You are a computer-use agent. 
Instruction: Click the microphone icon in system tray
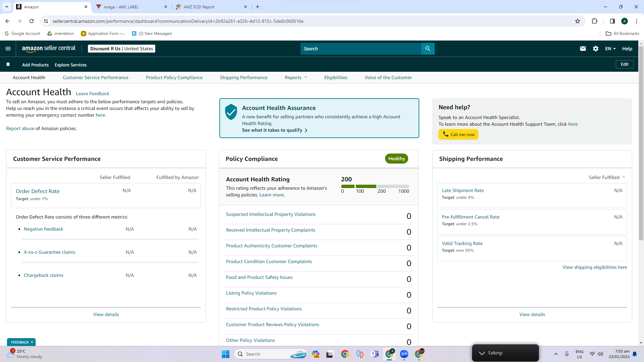(x=567, y=354)
